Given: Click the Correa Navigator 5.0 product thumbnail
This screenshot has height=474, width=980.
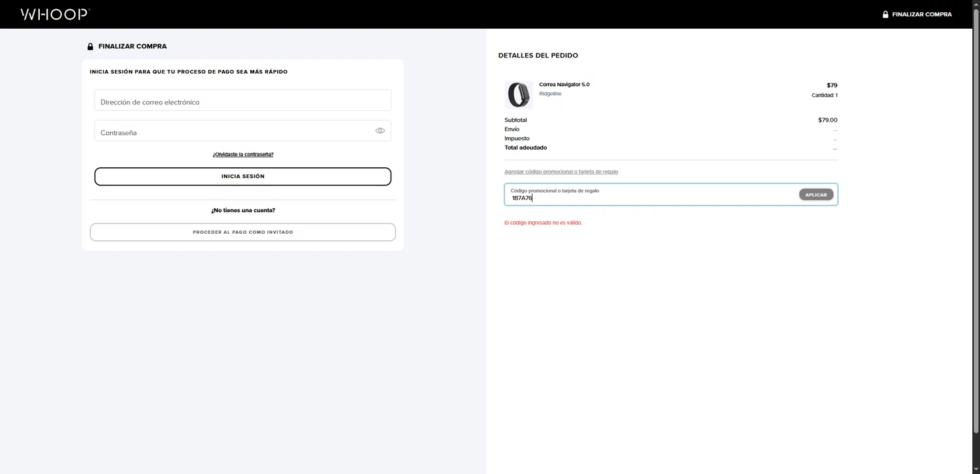Looking at the screenshot, I should [x=519, y=95].
